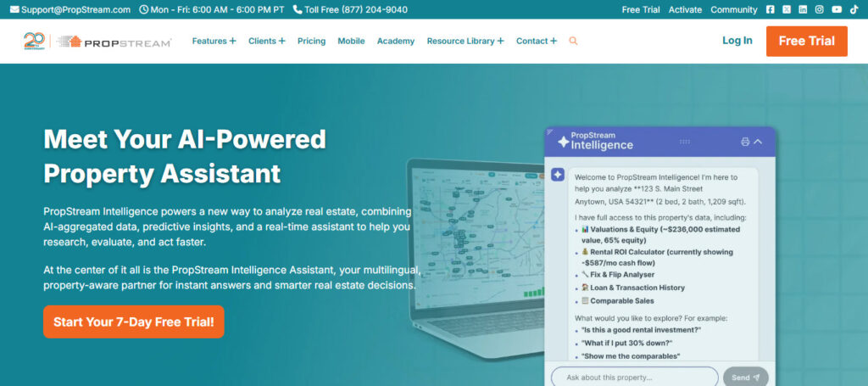Click the Comparable Sales bullet

(x=617, y=301)
